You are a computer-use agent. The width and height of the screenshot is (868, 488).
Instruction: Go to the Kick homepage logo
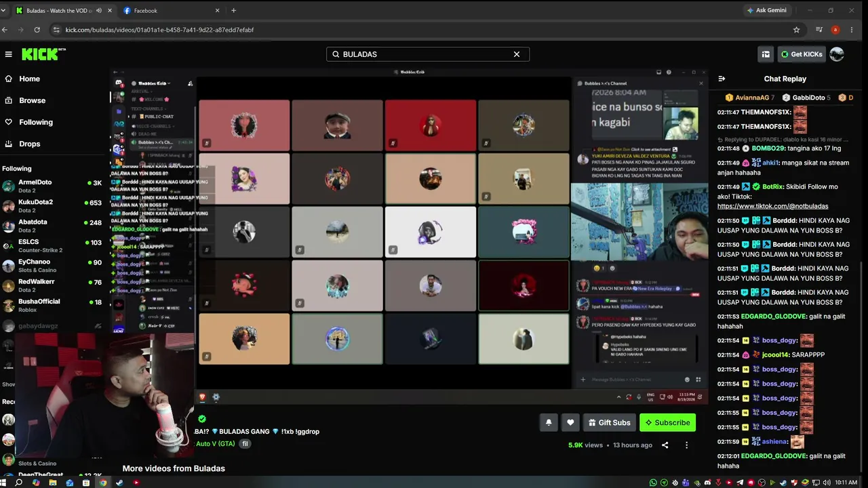pos(43,54)
